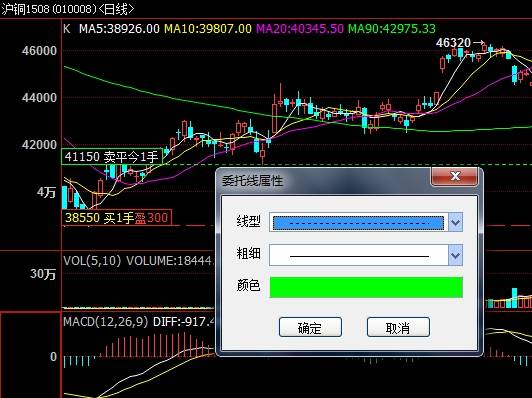Open the 粗细 dropdown arrow
This screenshot has width=532, height=398.
455,255
